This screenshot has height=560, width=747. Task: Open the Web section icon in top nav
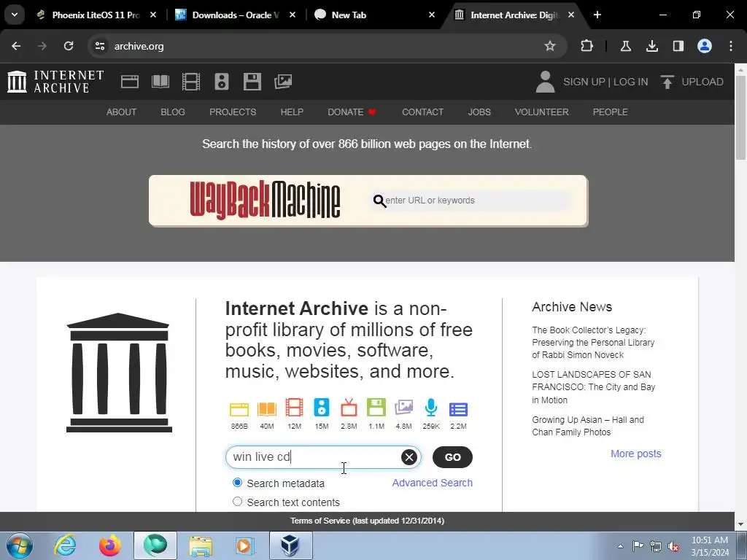click(x=130, y=82)
